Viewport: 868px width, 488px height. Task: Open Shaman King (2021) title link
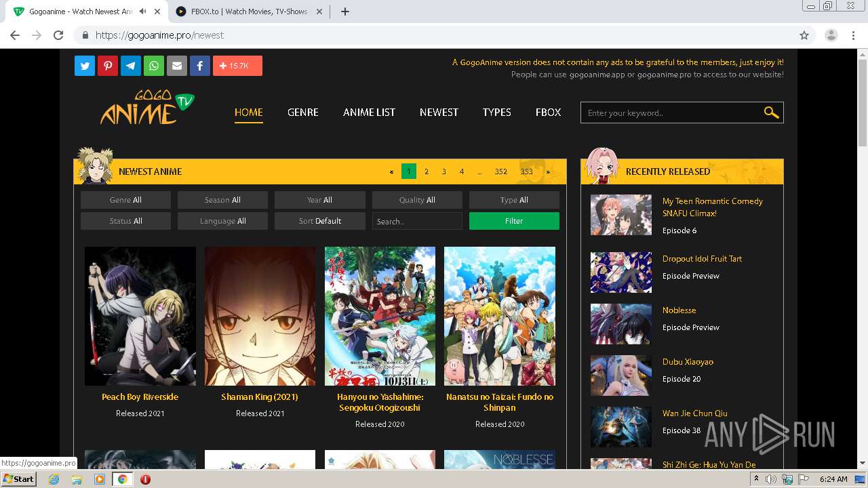[x=260, y=397]
